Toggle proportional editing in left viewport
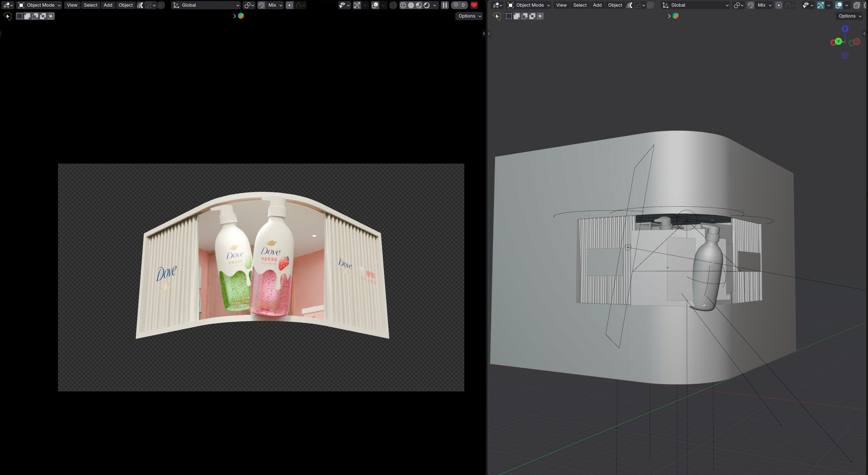 289,5
